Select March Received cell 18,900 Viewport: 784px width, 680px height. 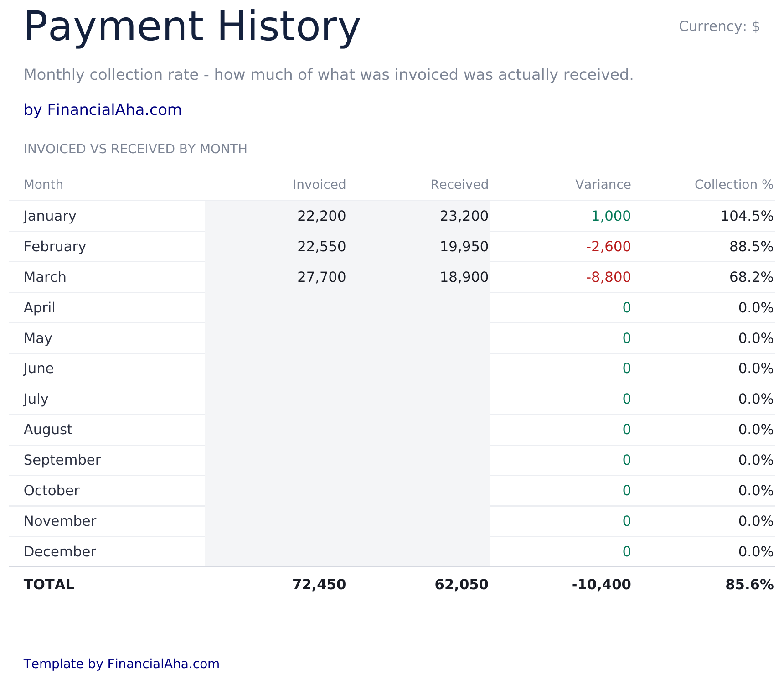[418, 277]
